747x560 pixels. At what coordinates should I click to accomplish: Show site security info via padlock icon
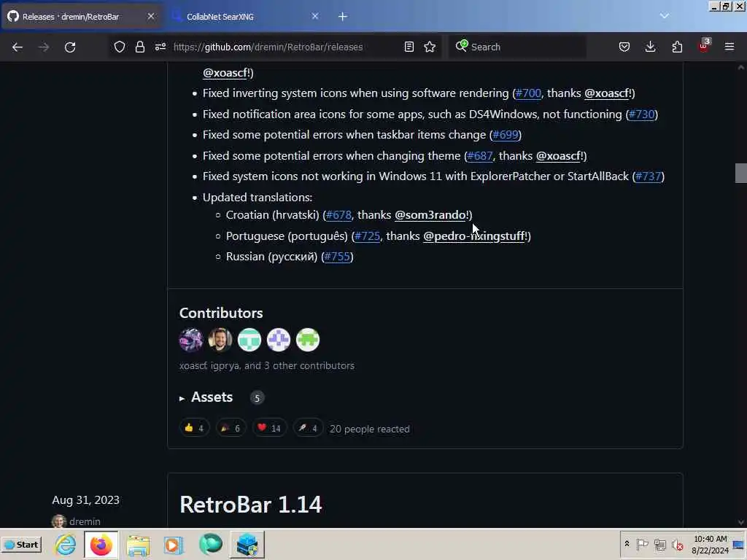click(x=139, y=47)
